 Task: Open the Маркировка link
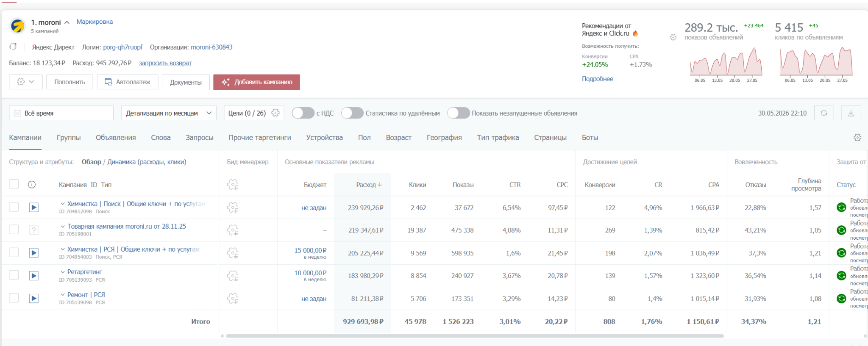pyautogui.click(x=95, y=22)
